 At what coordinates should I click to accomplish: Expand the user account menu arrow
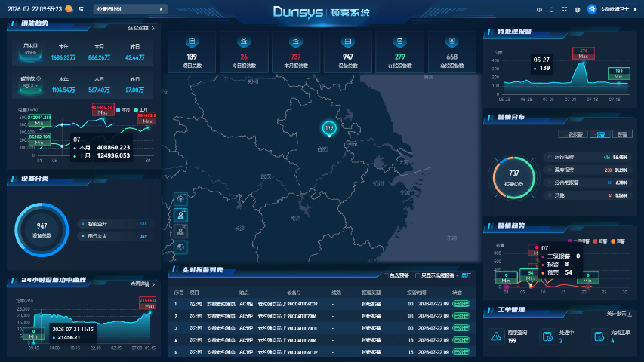pyautogui.click(x=636, y=9)
